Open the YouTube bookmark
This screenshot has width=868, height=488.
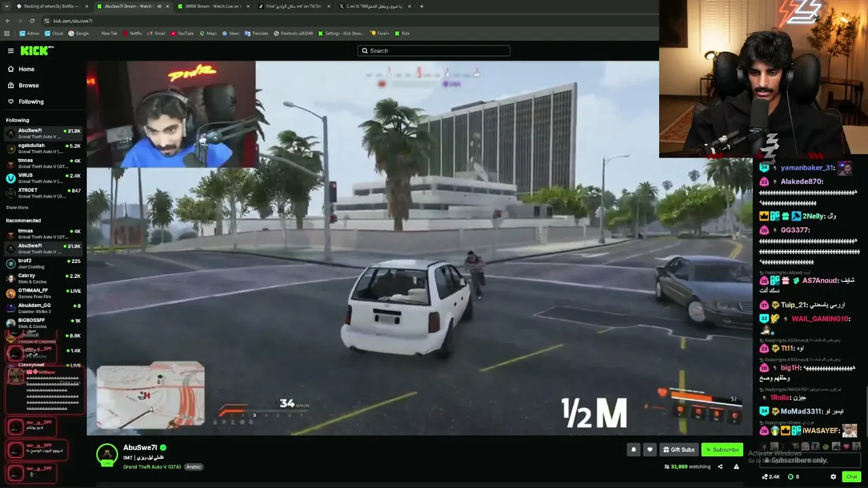click(x=182, y=33)
